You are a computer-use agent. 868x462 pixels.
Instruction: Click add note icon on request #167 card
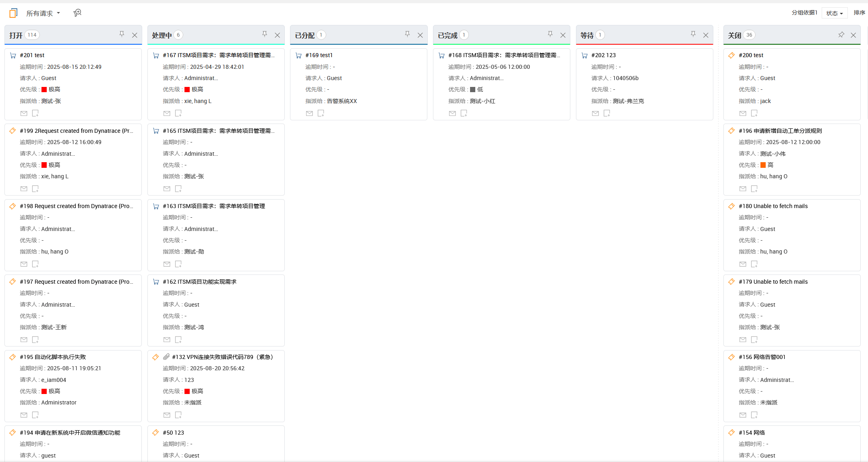[178, 113]
